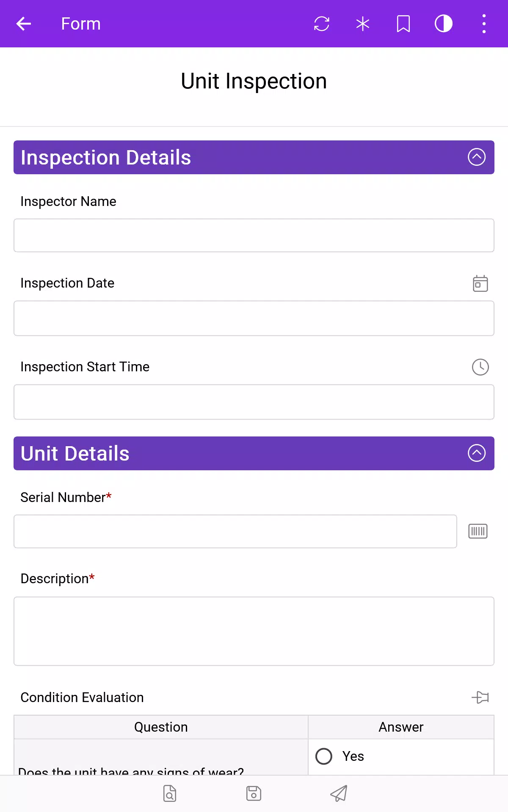Open the Inspection Date calendar picker
This screenshot has width=508, height=812.
pyautogui.click(x=480, y=283)
